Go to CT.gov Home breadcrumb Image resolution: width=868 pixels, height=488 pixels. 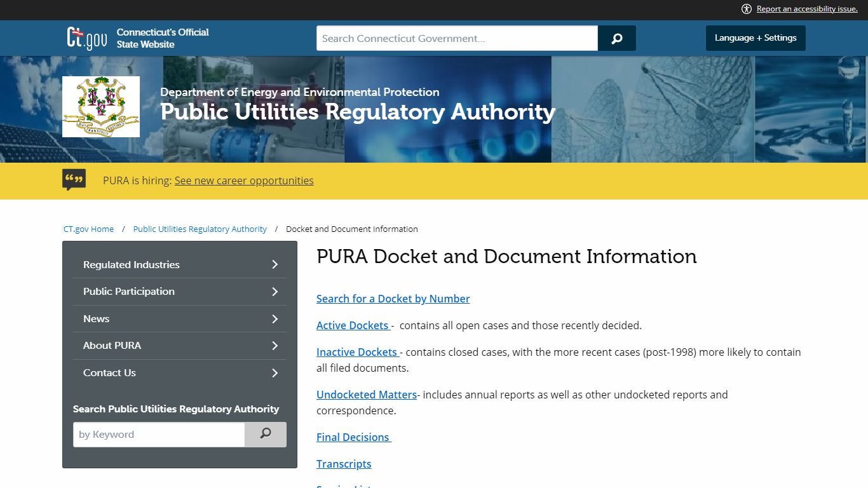pyautogui.click(x=89, y=229)
